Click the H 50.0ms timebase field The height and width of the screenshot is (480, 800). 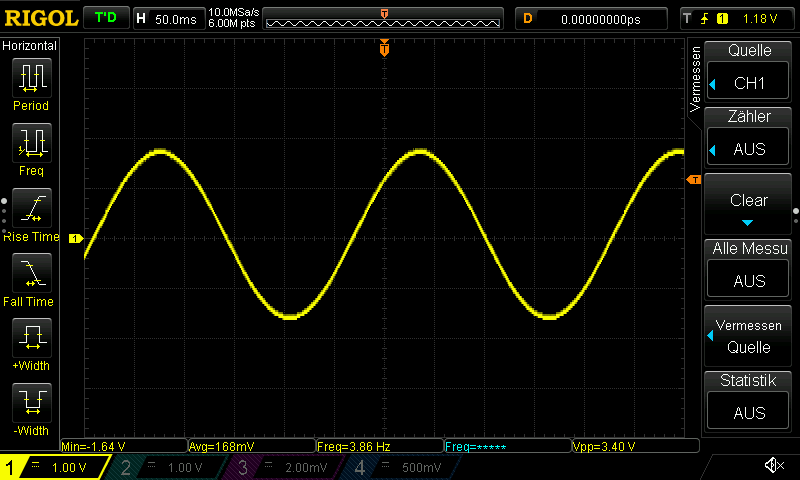(168, 18)
